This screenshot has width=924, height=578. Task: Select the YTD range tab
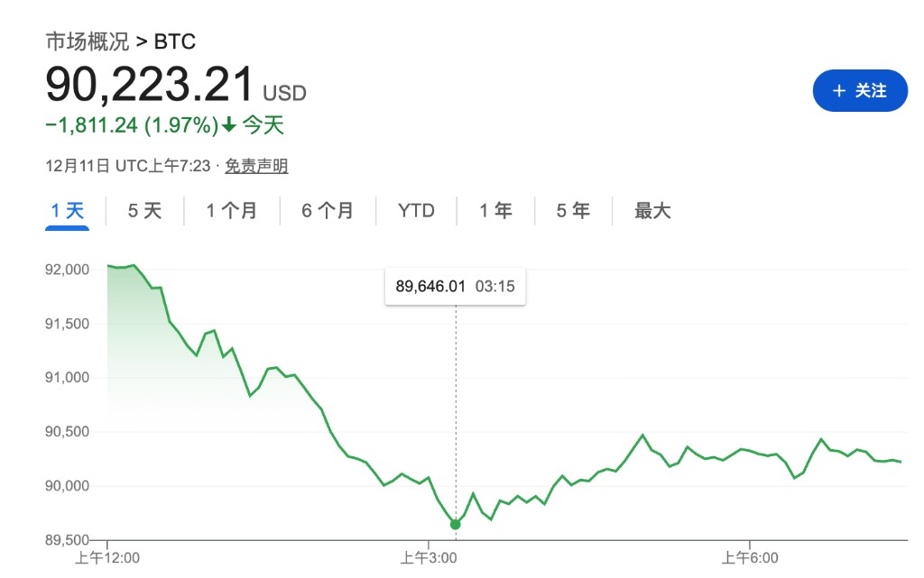point(416,211)
